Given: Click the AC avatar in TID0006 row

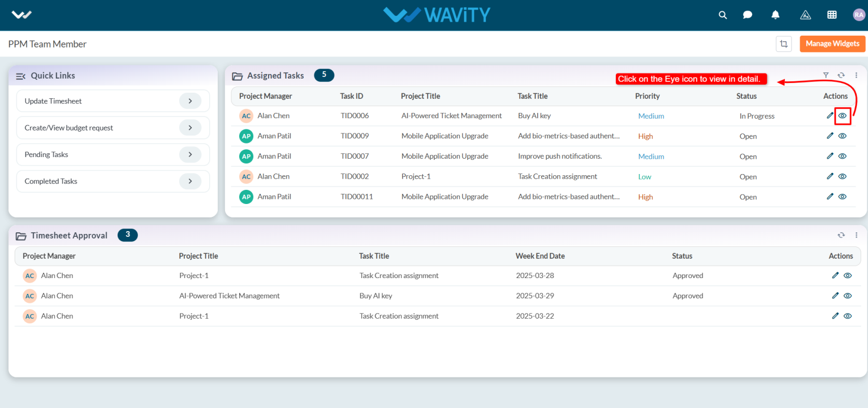Looking at the screenshot, I should [x=246, y=116].
